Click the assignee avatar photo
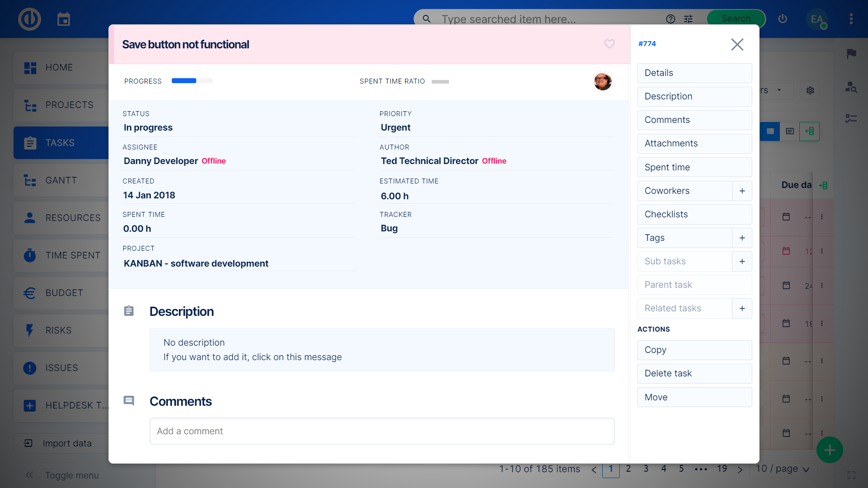Viewport: 868px width, 488px height. point(603,82)
